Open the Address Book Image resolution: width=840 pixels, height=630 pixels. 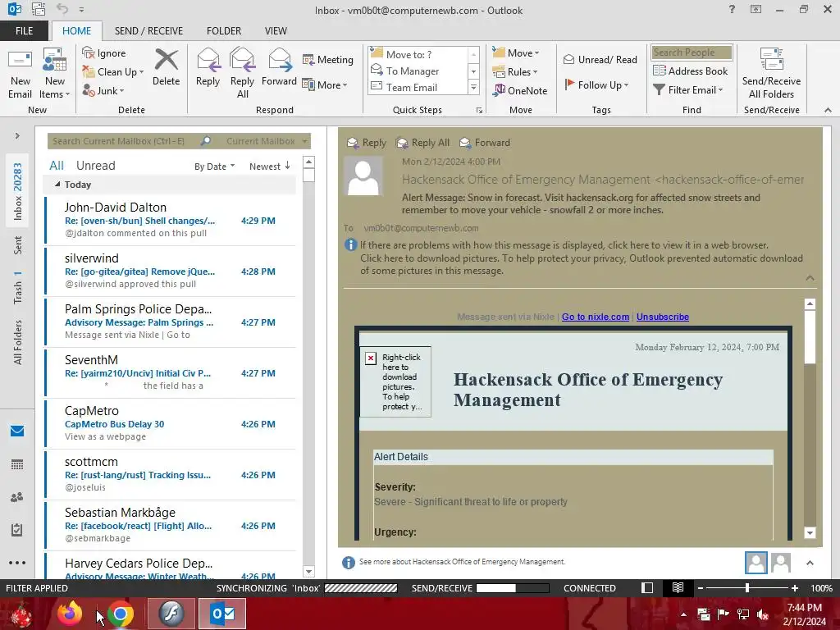click(x=690, y=71)
